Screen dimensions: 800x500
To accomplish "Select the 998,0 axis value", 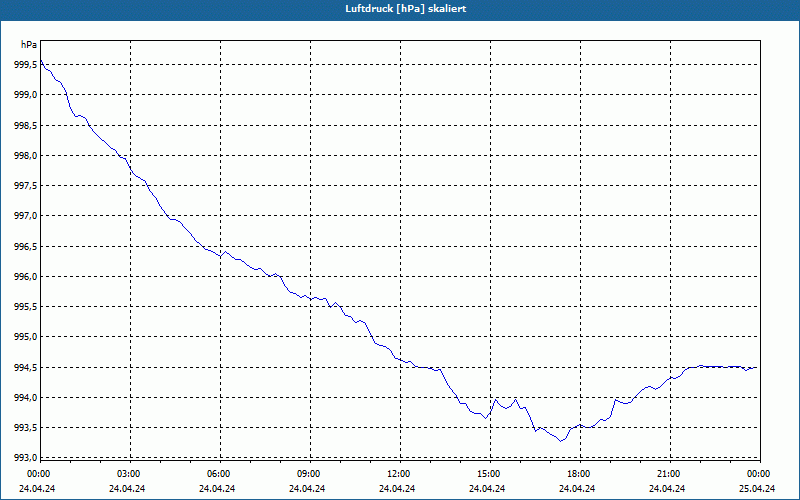I will tap(26, 156).
